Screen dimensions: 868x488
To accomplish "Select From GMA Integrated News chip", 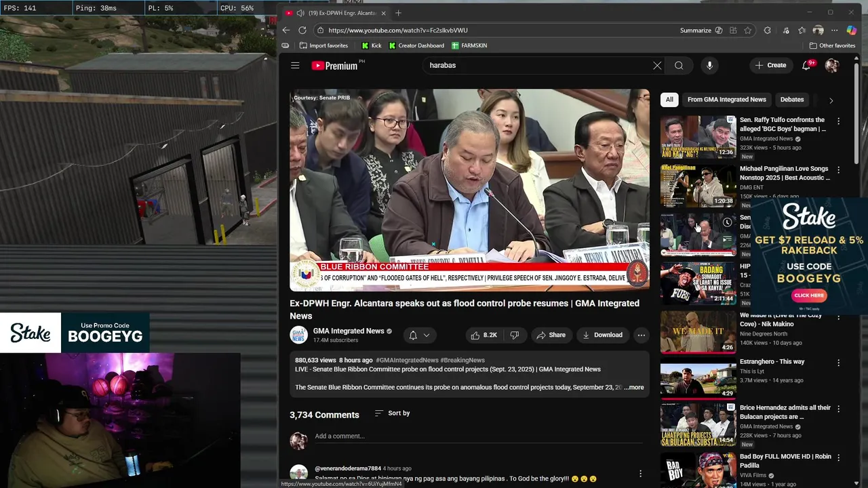I will (x=726, y=100).
